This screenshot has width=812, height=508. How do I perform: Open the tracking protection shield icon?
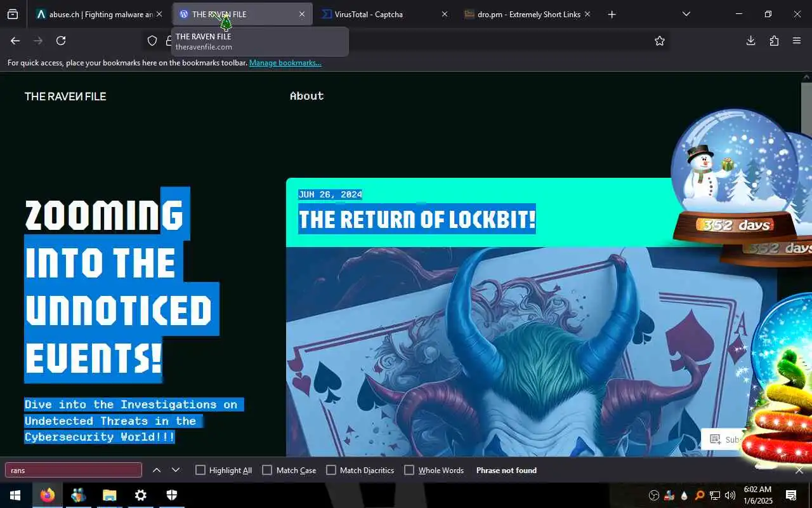click(152, 41)
